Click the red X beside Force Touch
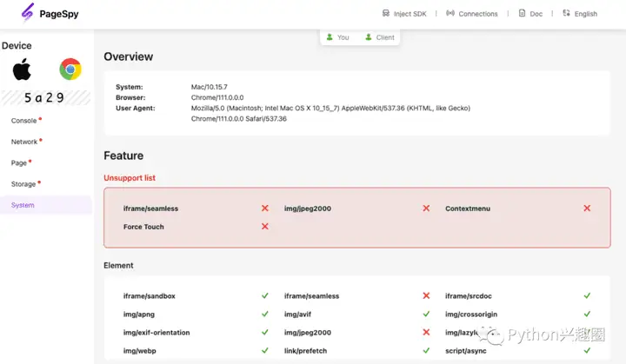 [x=264, y=226]
